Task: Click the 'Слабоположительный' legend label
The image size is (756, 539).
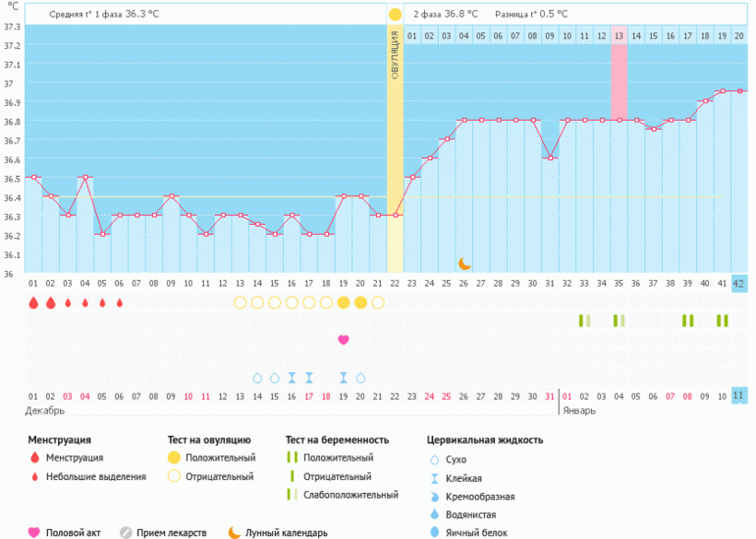Action: (x=351, y=495)
